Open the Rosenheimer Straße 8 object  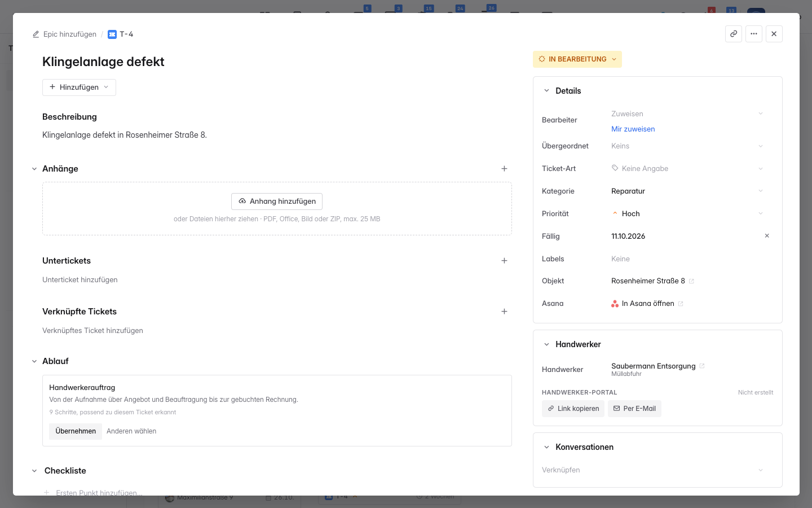(648, 281)
